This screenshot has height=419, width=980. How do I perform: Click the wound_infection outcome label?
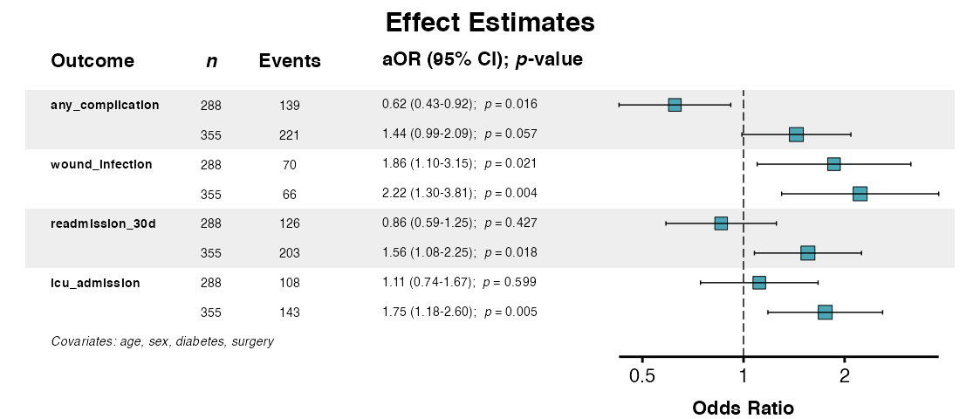coord(101,164)
